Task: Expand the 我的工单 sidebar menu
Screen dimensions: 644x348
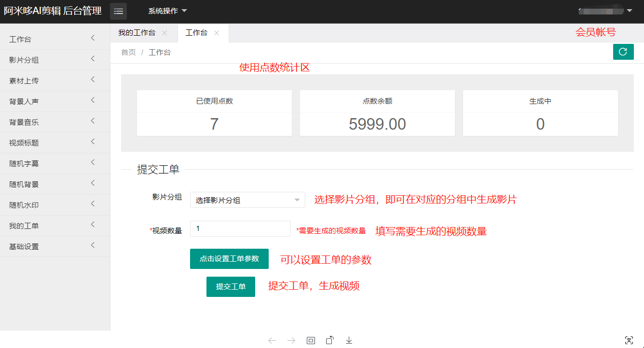Action: tap(55, 226)
